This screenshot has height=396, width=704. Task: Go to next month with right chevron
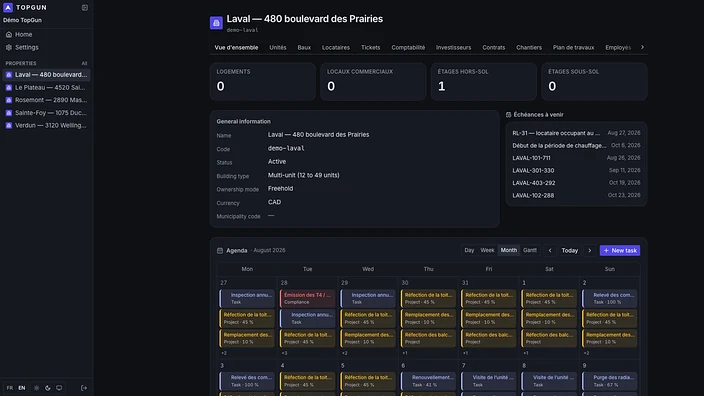click(x=590, y=251)
